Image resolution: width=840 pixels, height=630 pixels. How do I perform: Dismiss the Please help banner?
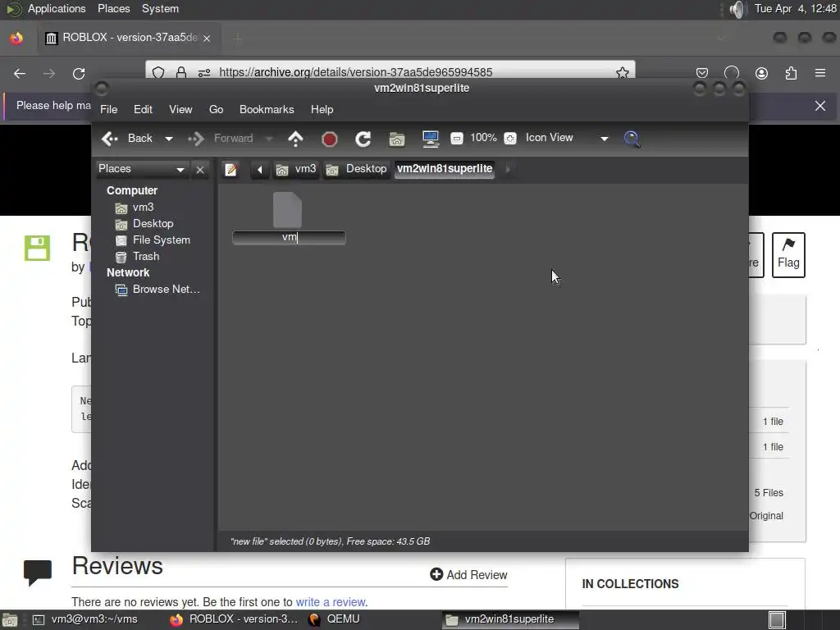tap(820, 106)
